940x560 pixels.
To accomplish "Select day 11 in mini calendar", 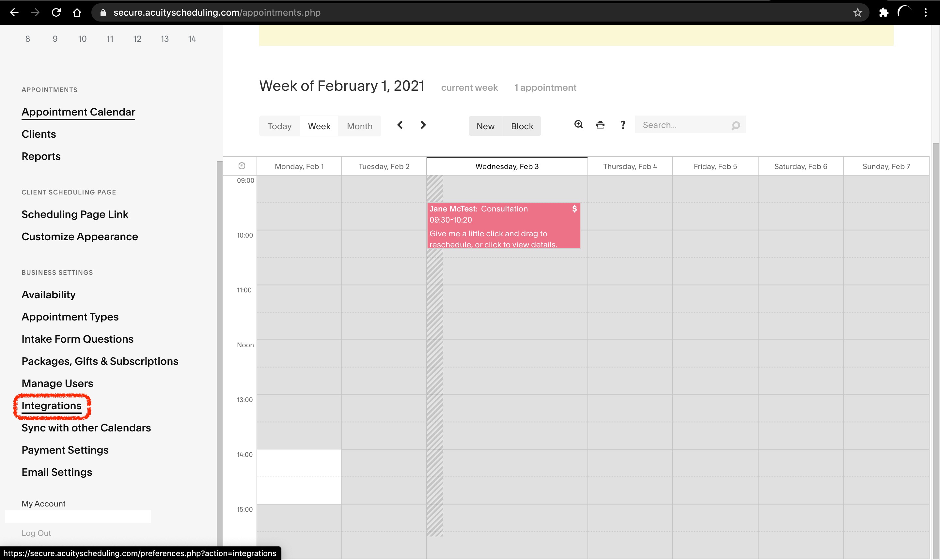I will click(110, 39).
